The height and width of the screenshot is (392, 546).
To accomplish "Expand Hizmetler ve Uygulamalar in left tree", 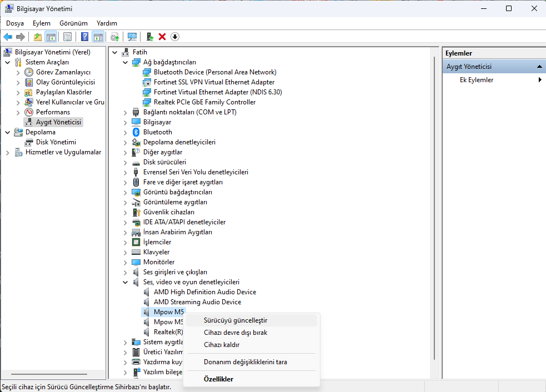I will coord(7,152).
